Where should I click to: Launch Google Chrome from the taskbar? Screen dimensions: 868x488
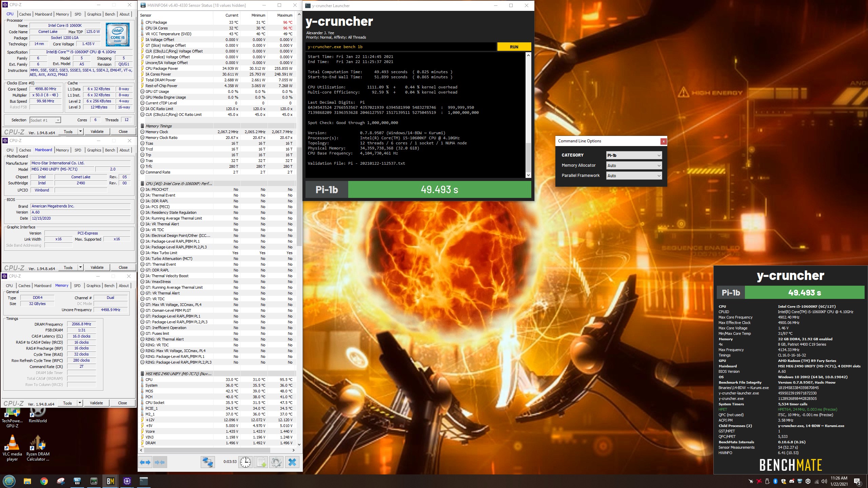click(44, 481)
